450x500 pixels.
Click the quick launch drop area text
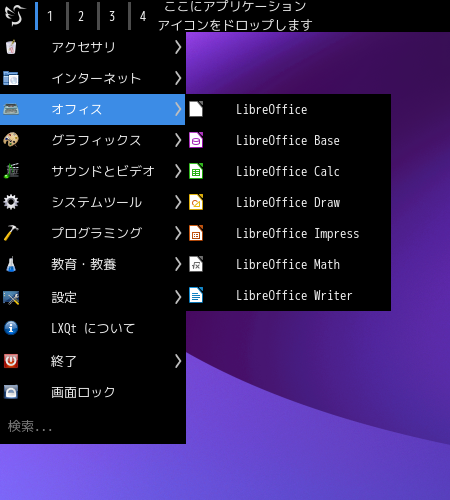coord(235,15)
